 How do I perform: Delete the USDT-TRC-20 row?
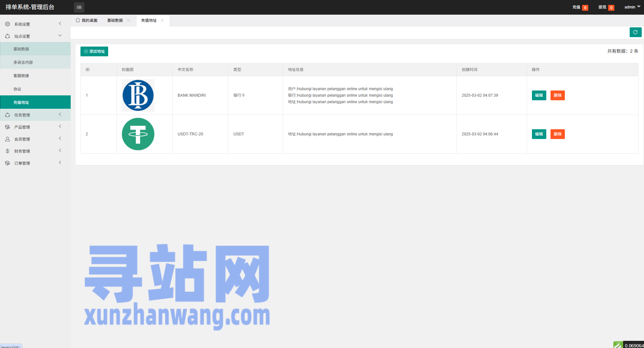pyautogui.click(x=557, y=134)
